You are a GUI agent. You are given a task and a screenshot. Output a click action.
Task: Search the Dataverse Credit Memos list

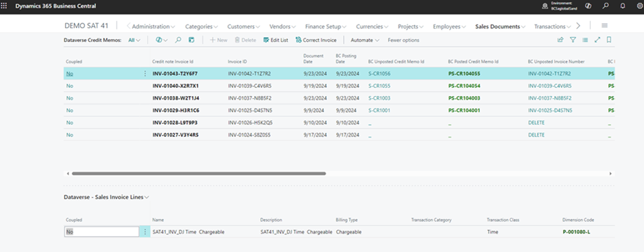tap(178, 40)
